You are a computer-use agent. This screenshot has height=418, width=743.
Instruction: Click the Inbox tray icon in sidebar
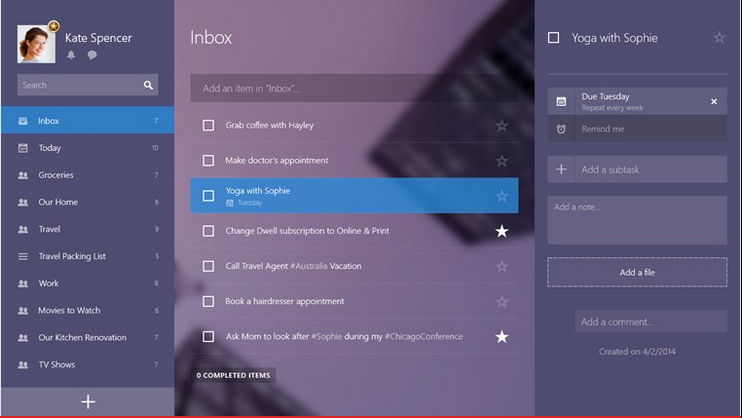tap(23, 121)
